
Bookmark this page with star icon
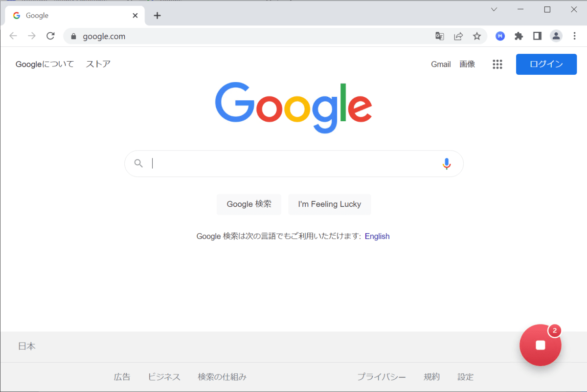tap(477, 36)
